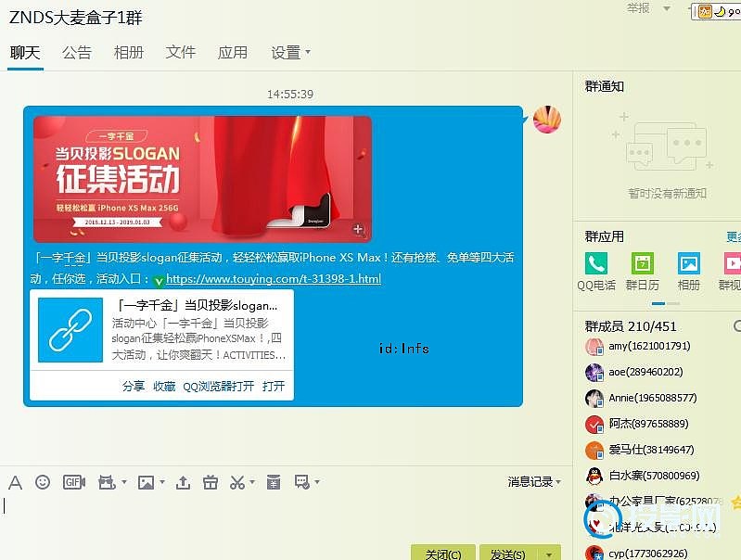
Task: Click the 14:55:39 message timestamp
Action: [x=290, y=94]
